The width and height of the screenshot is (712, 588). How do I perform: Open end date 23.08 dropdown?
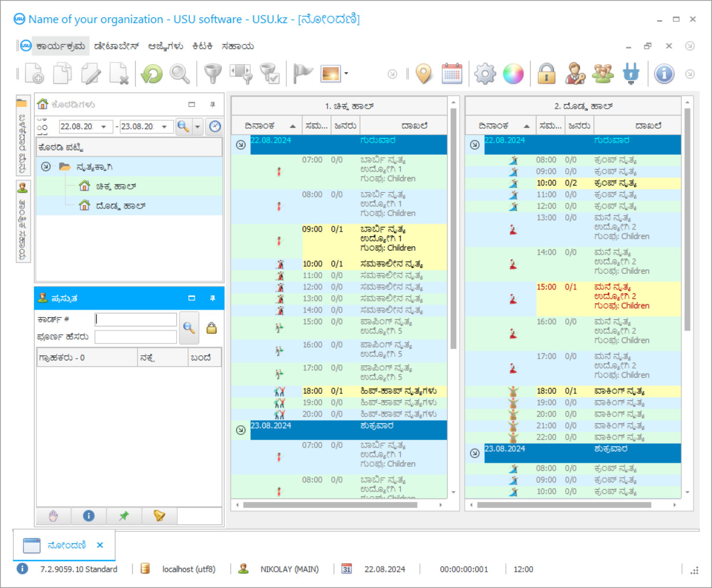(165, 126)
